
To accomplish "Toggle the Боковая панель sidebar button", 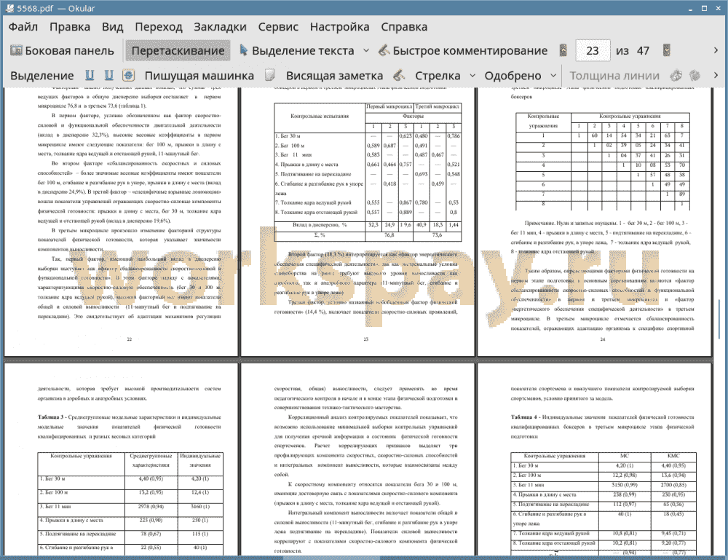I will click(62, 51).
